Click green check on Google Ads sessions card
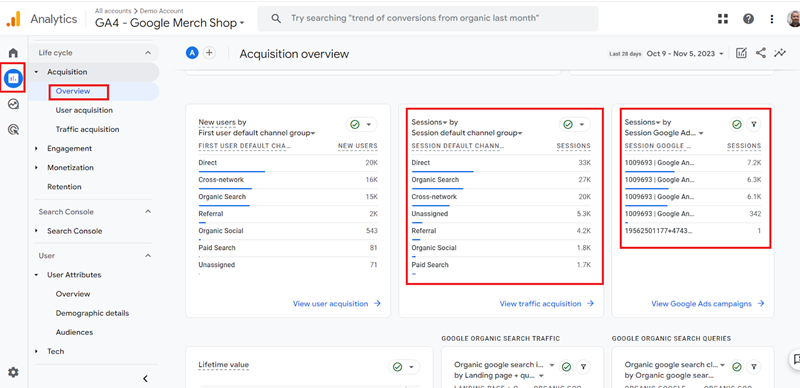Image resolution: width=800 pixels, height=388 pixels. tap(737, 124)
